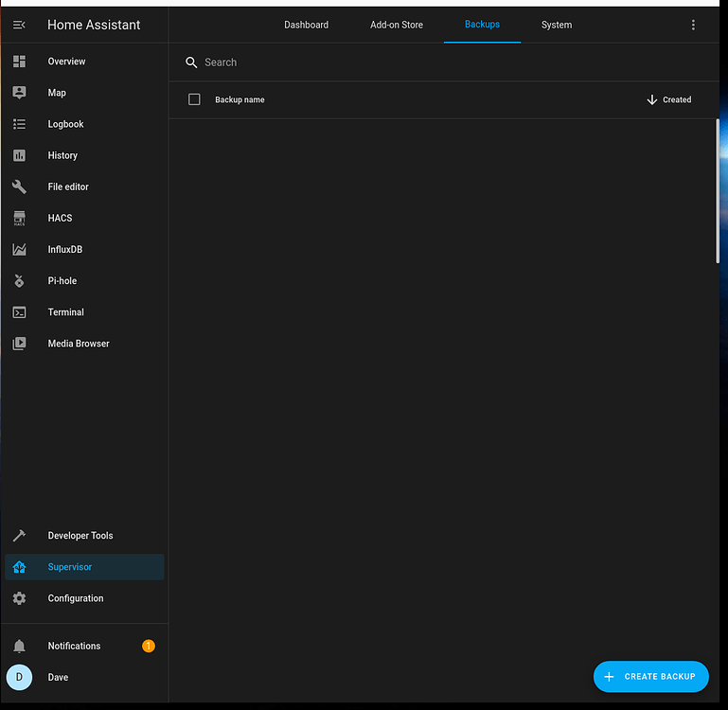This screenshot has width=728, height=710.
Task: Click the Overview dashboard icon
Action: pos(19,62)
